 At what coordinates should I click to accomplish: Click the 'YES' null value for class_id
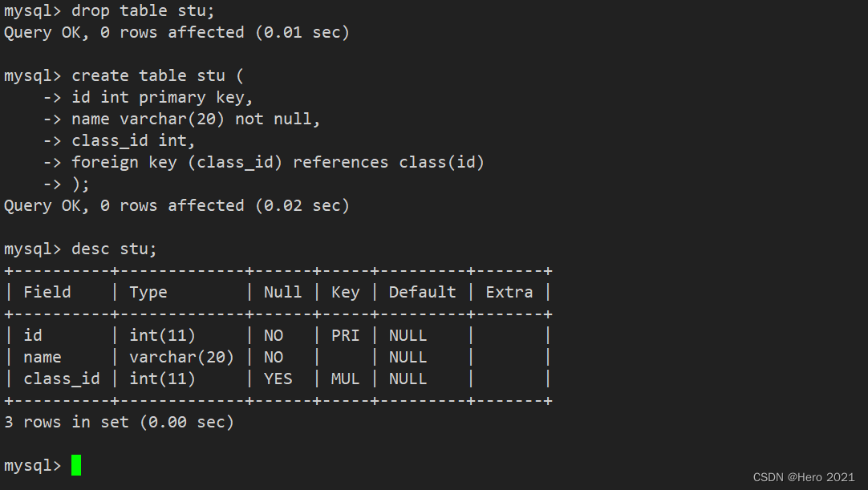point(278,379)
